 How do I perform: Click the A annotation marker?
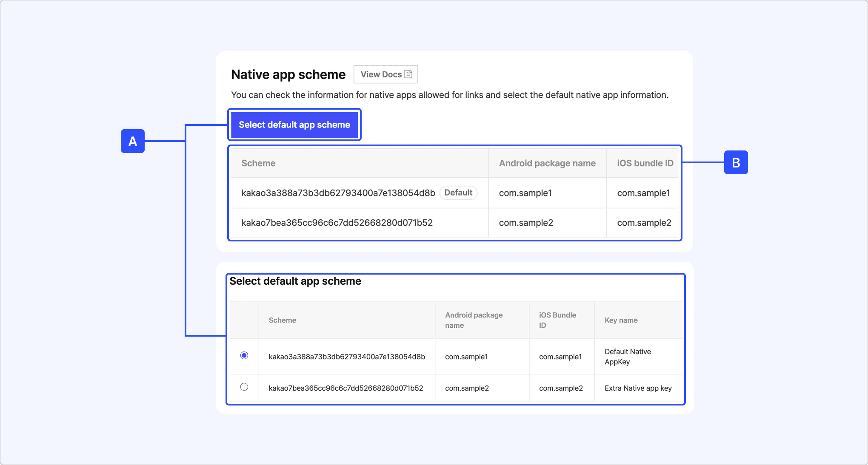point(133,141)
